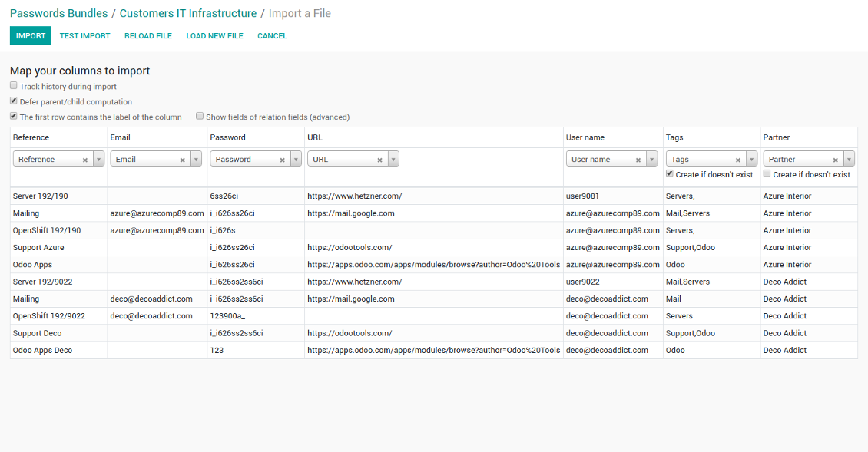Enable Show fields of relation fields
The height and width of the screenshot is (452, 868).
[200, 116]
